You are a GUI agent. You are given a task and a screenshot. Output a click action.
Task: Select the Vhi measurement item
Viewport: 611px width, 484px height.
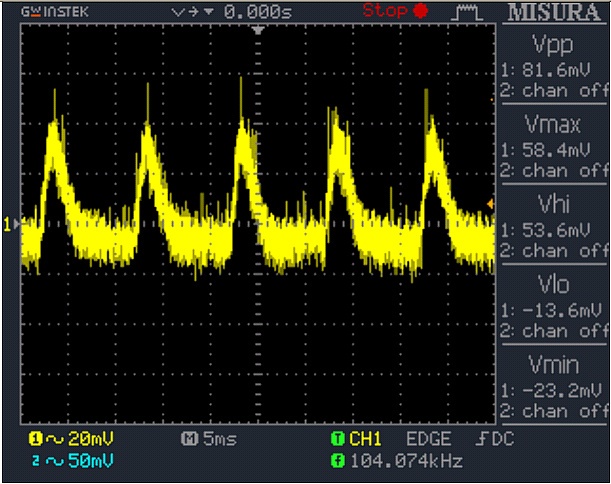click(554, 226)
